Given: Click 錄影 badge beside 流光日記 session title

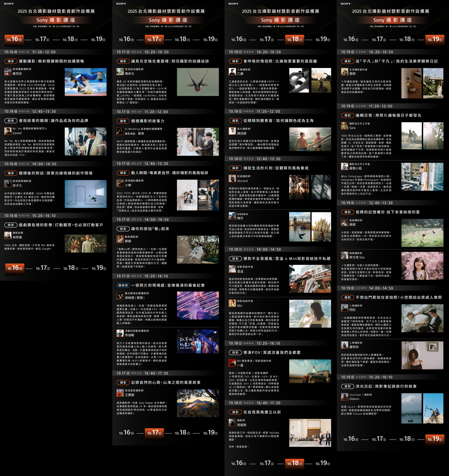Looking at the screenshot, I should [x=348, y=386].
